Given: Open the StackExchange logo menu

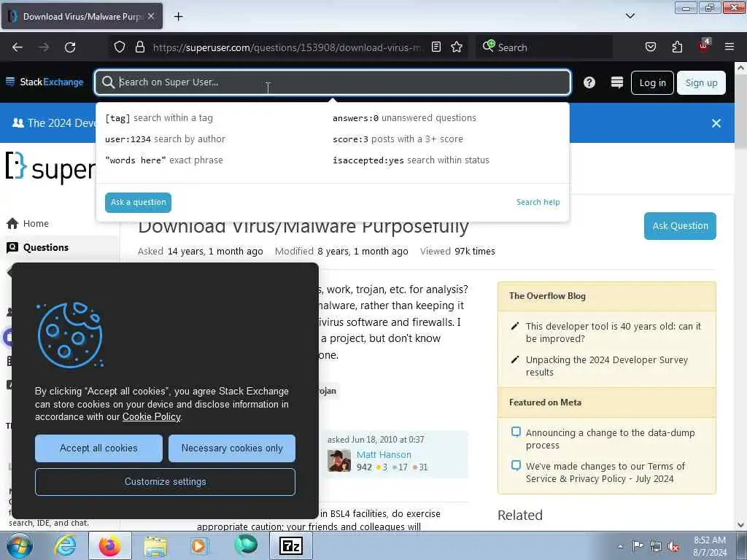Looking at the screenshot, I should pyautogui.click(x=44, y=82).
